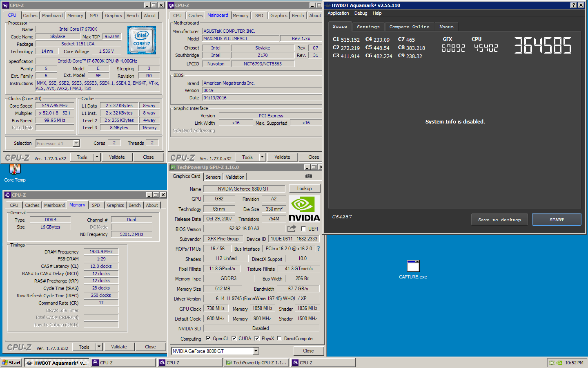The width and height of the screenshot is (588, 368).
Task: Open the Windows Start button
Action: click(11, 363)
